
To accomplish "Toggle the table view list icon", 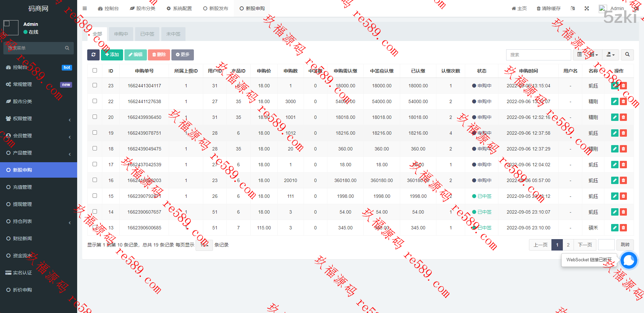I will click(580, 55).
